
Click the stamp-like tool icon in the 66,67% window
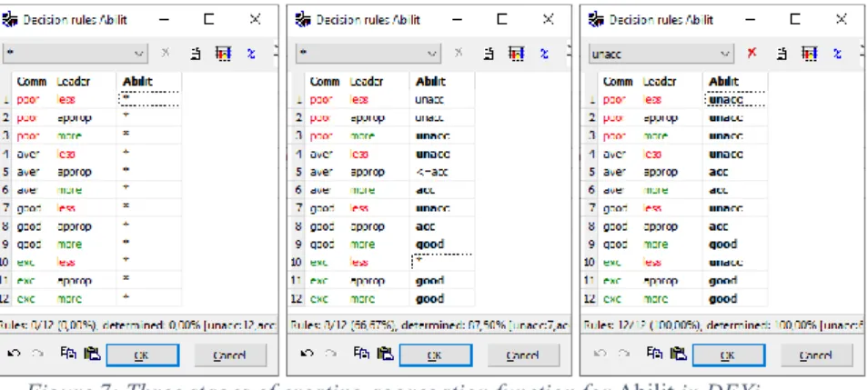click(x=489, y=53)
